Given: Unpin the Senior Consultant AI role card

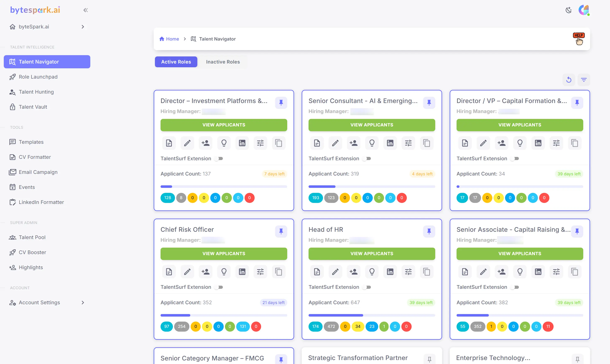Looking at the screenshot, I should pos(429,103).
